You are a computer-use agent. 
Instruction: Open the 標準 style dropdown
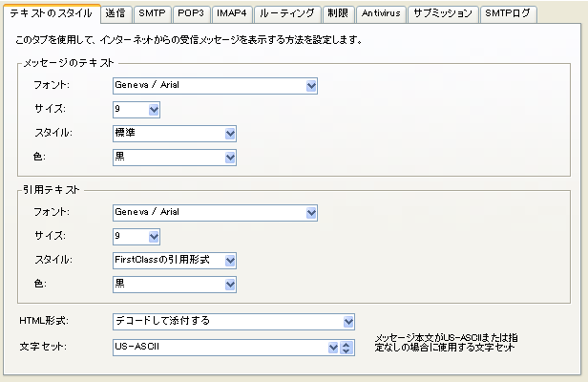[x=174, y=134]
